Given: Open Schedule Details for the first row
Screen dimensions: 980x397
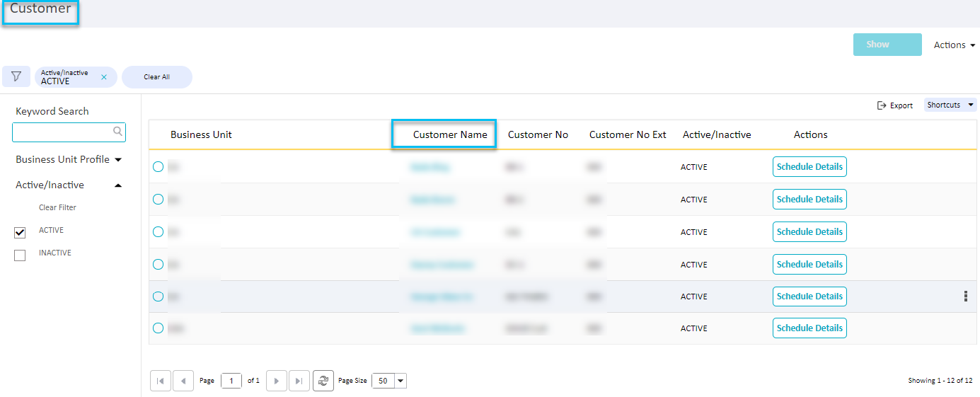Looking at the screenshot, I should pyautogui.click(x=809, y=167).
